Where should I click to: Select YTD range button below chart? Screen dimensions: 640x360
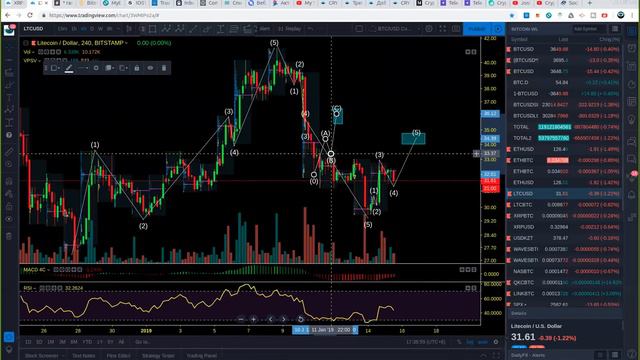click(87, 342)
